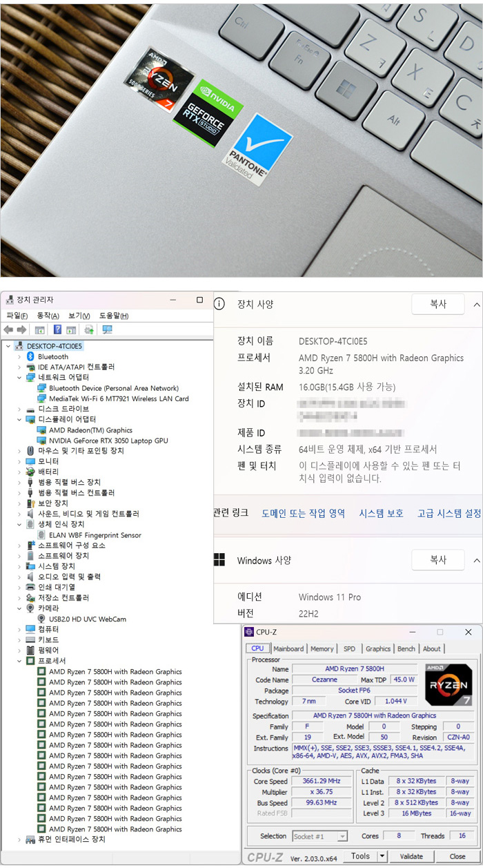Click the Core Speed value 3661.29 MHz

[320, 781]
